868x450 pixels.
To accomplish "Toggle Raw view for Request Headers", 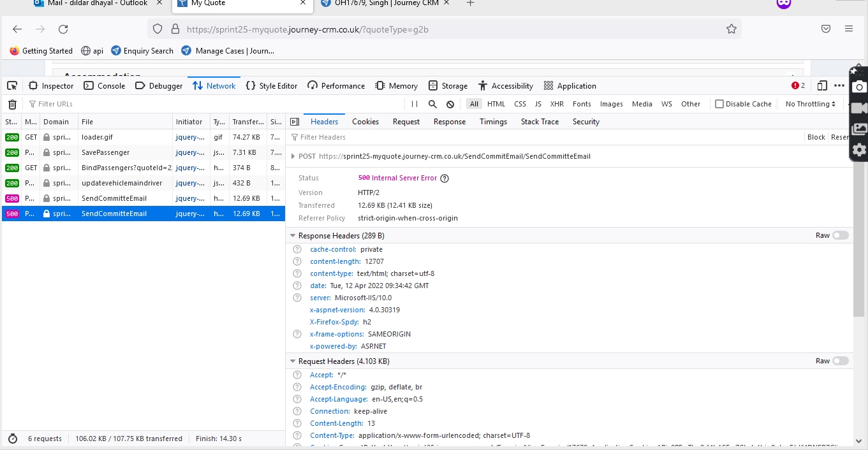I will [x=840, y=361].
